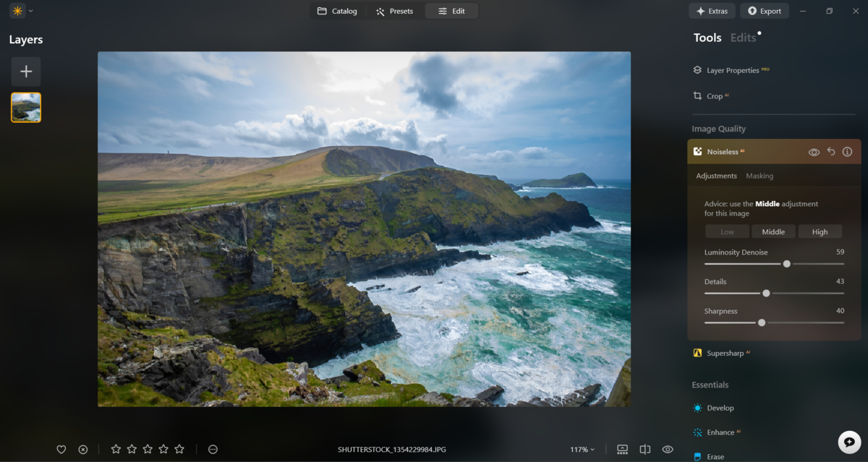Switch to the Presets tab

(394, 11)
